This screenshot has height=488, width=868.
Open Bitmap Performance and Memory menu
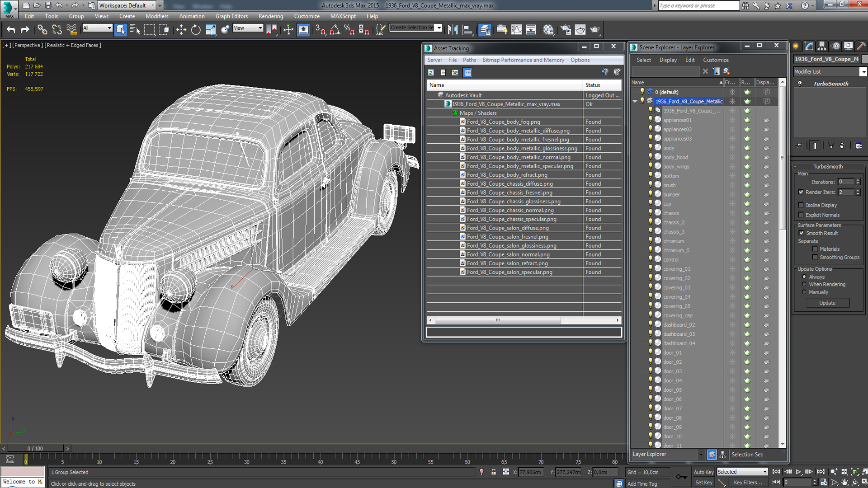pyautogui.click(x=523, y=60)
